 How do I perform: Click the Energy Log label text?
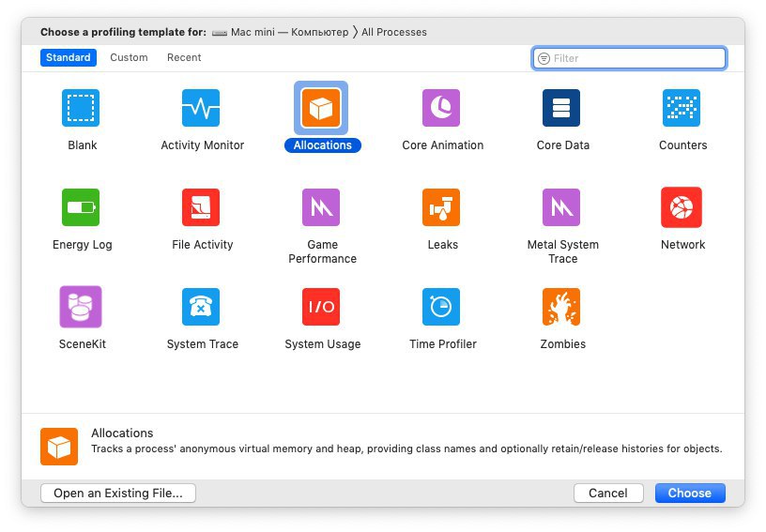pyautogui.click(x=83, y=245)
